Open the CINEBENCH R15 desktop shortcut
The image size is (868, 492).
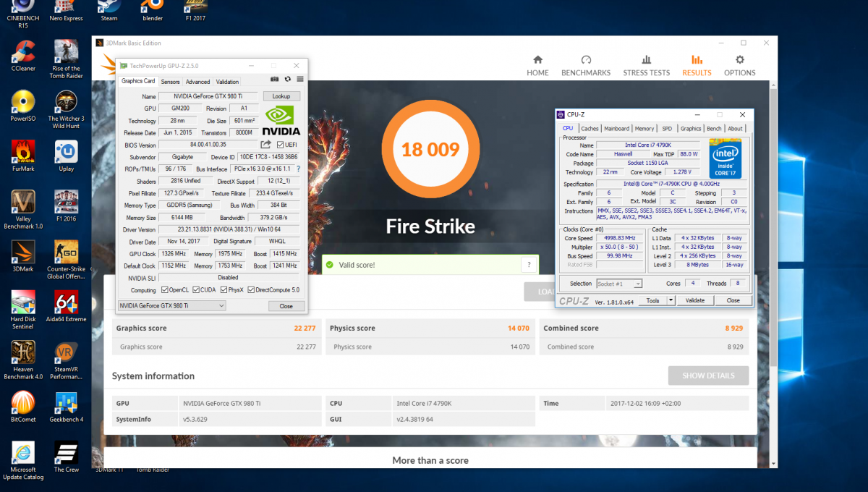coord(23,12)
